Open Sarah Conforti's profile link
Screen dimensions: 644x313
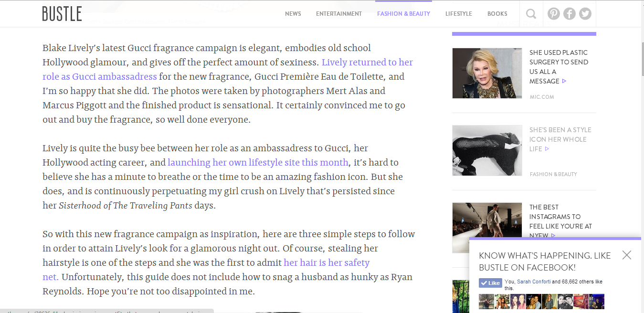pos(533,282)
